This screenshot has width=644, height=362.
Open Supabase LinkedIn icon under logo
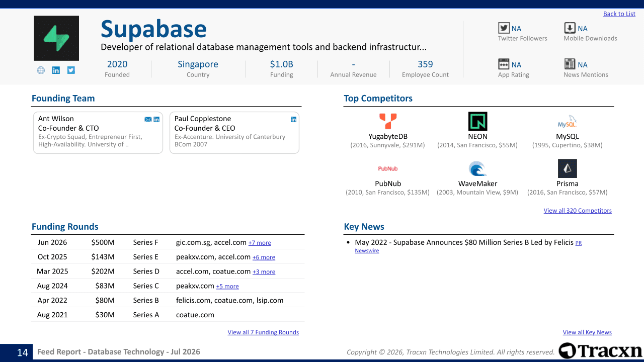(x=56, y=70)
